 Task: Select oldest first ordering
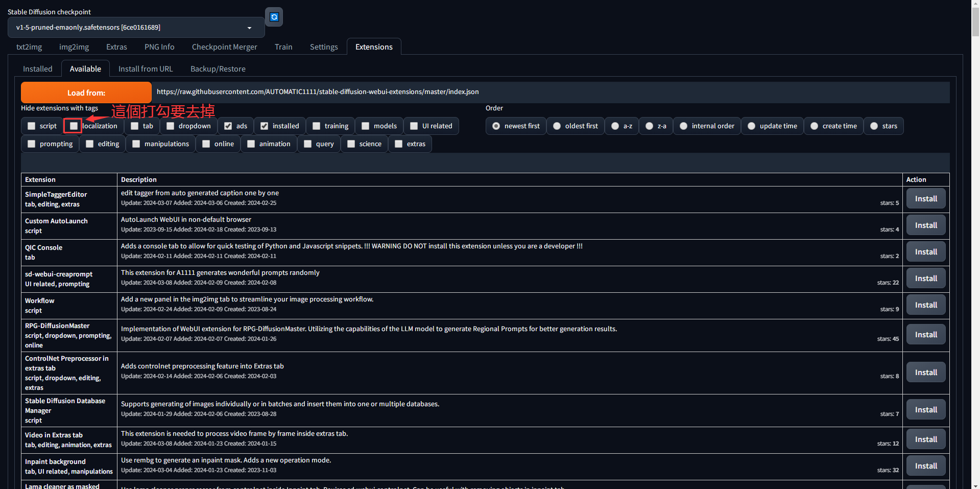coord(557,126)
